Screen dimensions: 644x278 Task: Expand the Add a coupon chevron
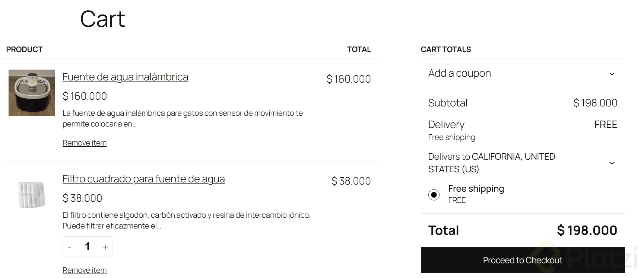[x=612, y=74]
